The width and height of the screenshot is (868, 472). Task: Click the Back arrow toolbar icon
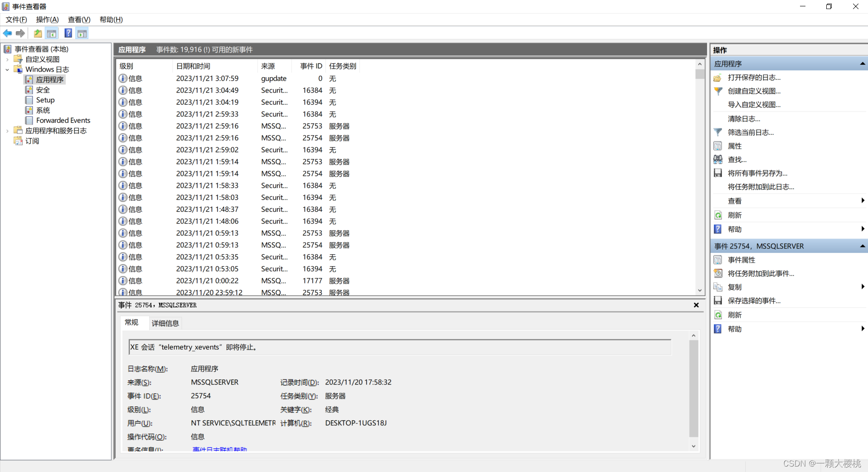pyautogui.click(x=8, y=33)
